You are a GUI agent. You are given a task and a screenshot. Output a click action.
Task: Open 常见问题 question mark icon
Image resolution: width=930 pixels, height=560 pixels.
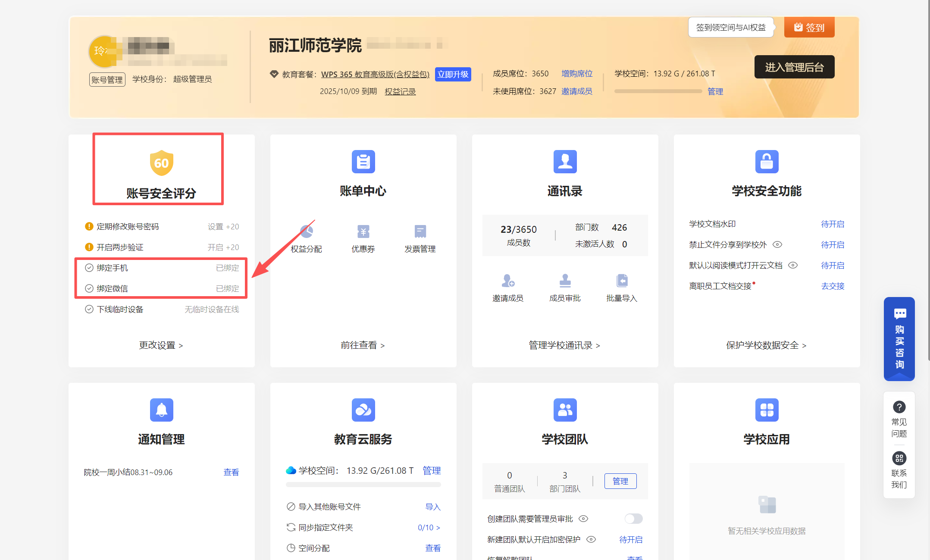click(x=899, y=407)
